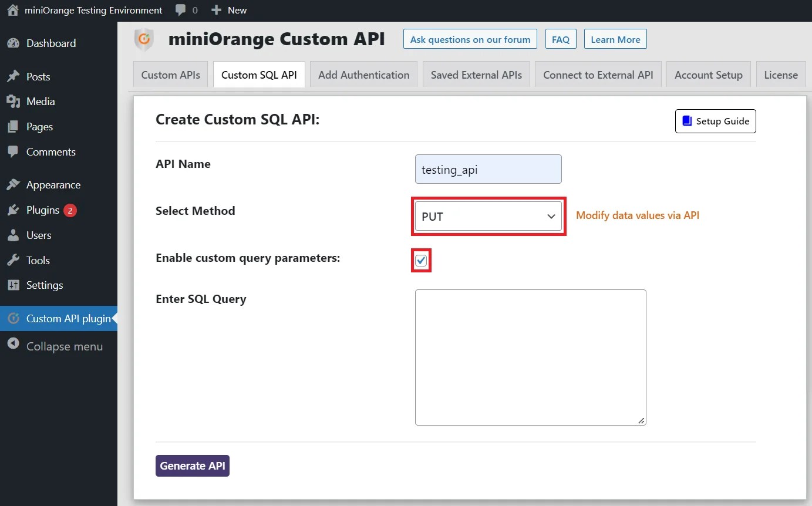The image size is (812, 506).
Task: Open the PUT method dropdown
Action: pos(488,216)
